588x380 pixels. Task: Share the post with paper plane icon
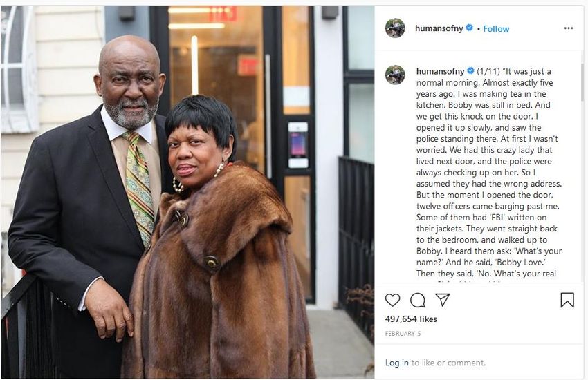coord(443,299)
